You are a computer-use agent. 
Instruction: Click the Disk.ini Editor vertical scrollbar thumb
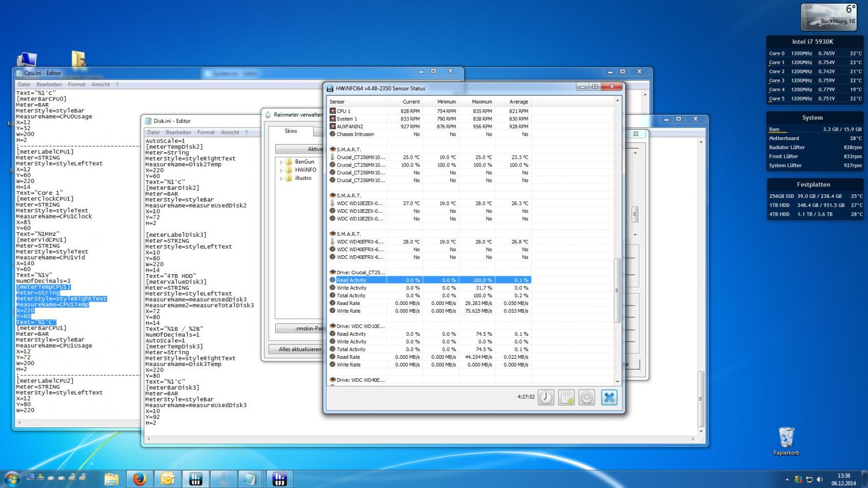(x=700, y=399)
